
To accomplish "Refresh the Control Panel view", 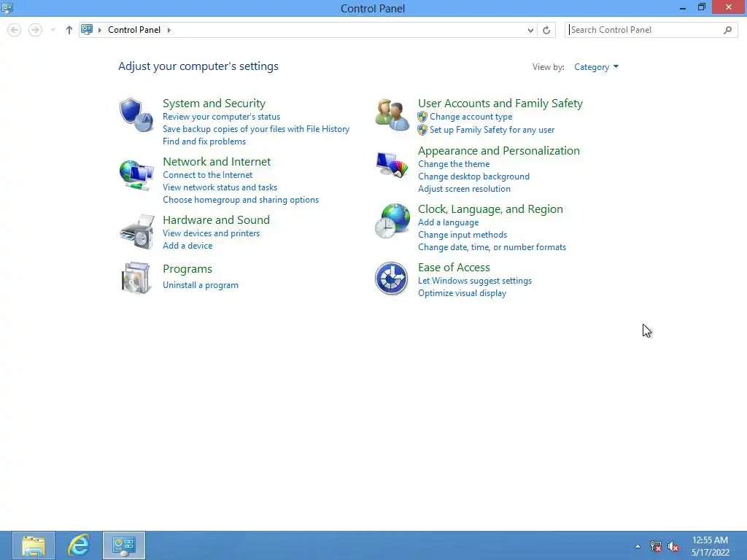I will click(x=546, y=30).
